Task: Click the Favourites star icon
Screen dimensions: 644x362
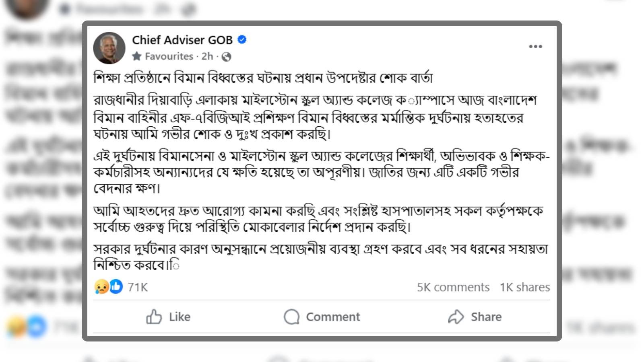Action: coord(137,56)
